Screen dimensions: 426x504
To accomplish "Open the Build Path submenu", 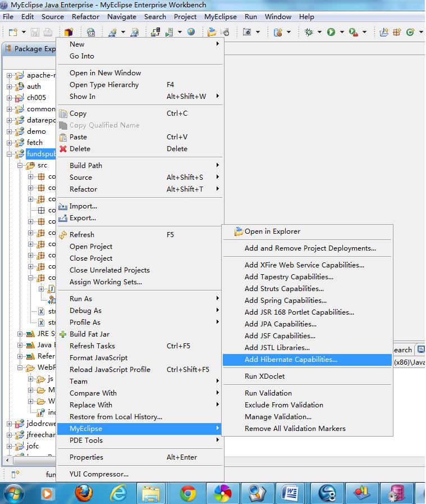I will (x=140, y=166).
